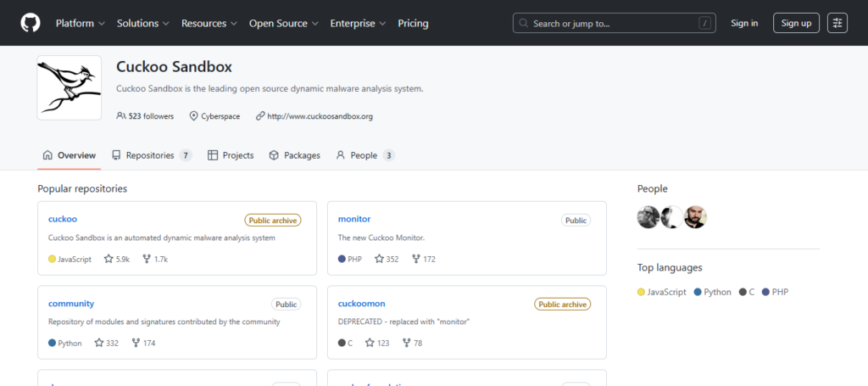868x386 pixels.
Task: Open the cuckoo repository
Action: click(63, 220)
